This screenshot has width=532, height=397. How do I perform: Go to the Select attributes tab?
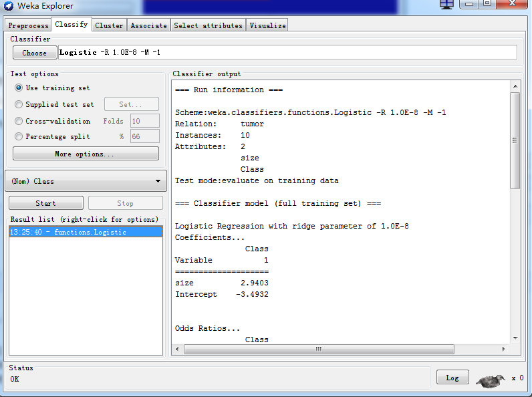click(208, 25)
